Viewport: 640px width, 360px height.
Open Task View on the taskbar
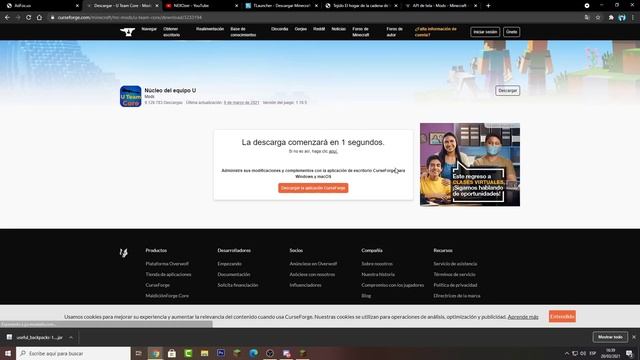coord(138,353)
